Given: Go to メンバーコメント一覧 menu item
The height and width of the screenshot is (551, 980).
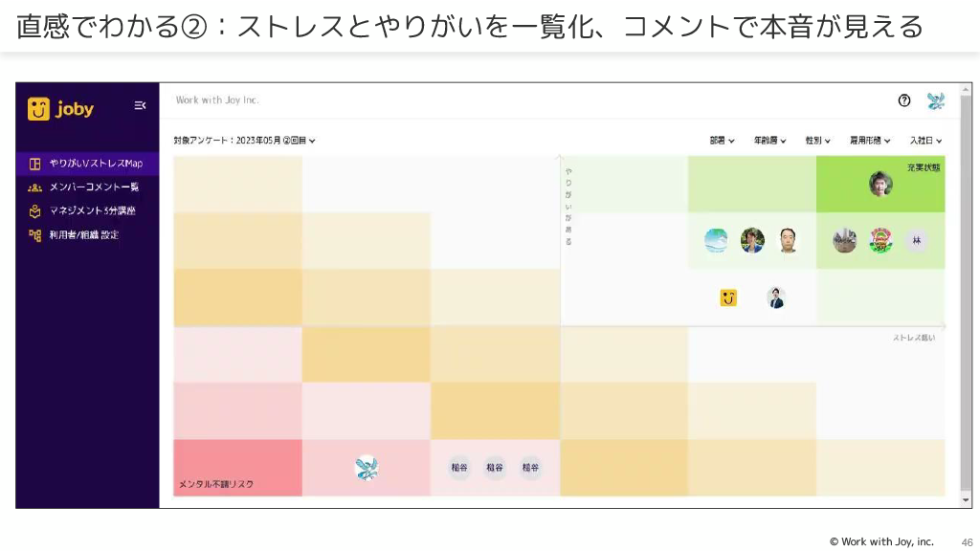Looking at the screenshot, I should (x=94, y=187).
